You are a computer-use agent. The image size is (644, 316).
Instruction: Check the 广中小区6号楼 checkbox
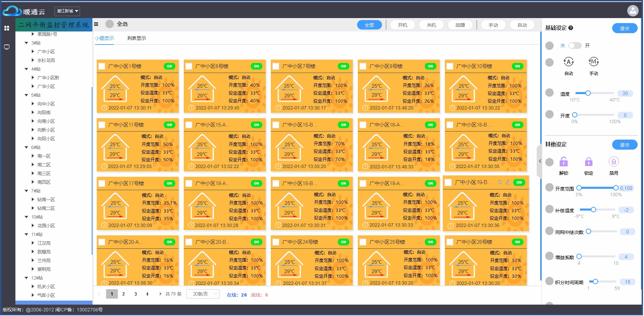click(189, 66)
